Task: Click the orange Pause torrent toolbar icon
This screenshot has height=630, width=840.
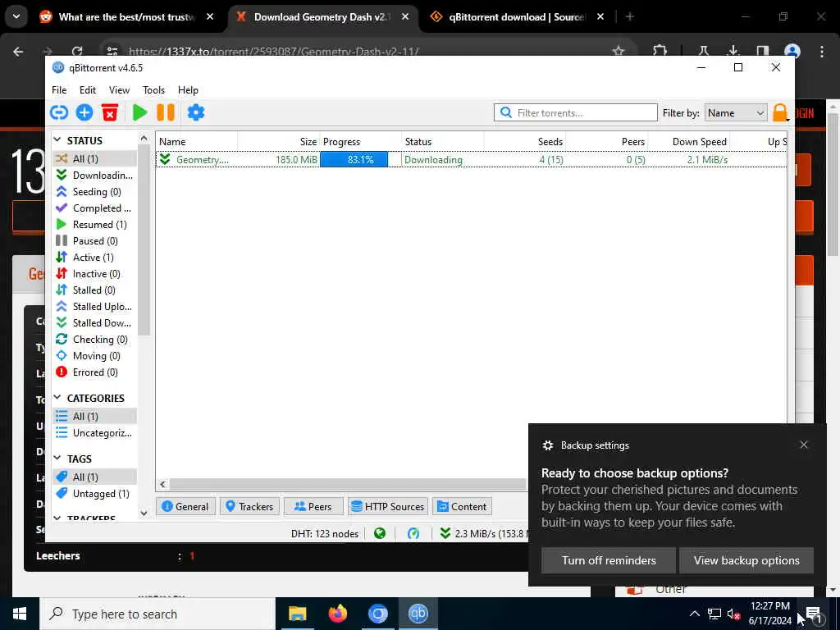Action: [166, 112]
